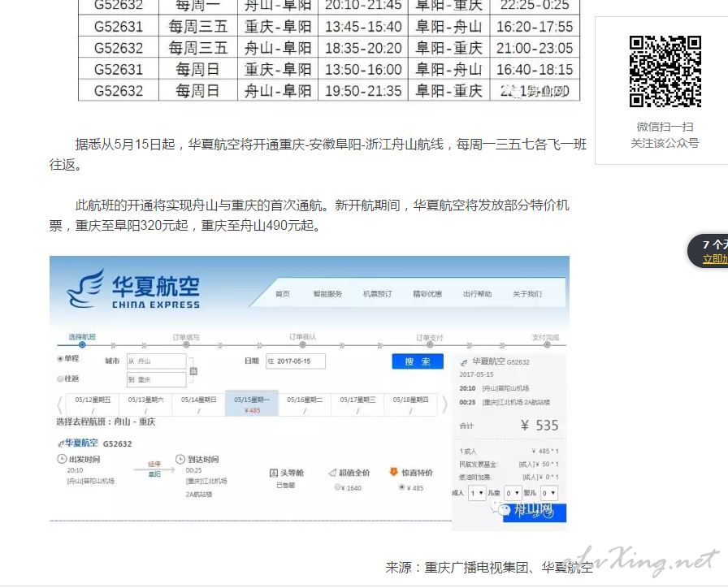Open the 婴儿 passenger count dropdown
Screen dimensions: 728x588
point(548,493)
